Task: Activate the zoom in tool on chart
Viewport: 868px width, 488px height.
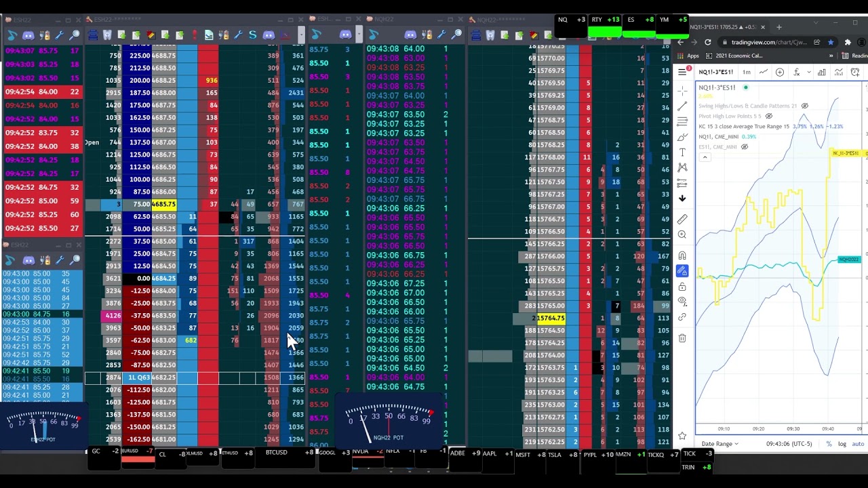Action: pyautogui.click(x=682, y=235)
